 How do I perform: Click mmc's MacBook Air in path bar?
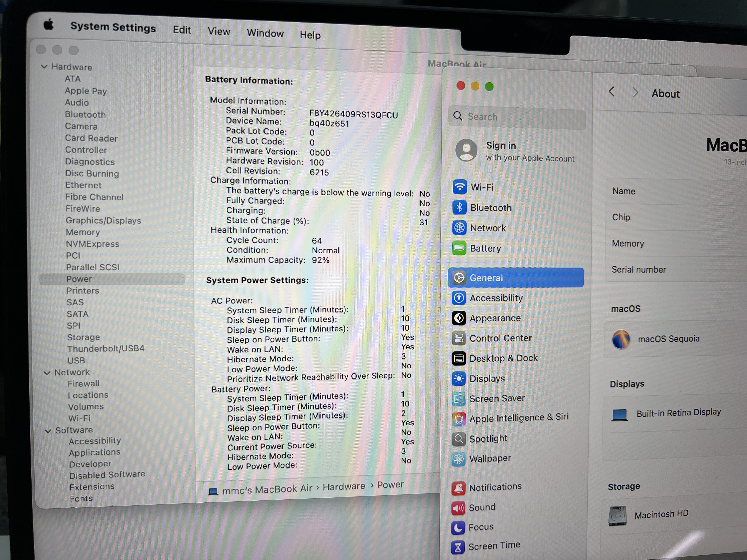(267, 489)
